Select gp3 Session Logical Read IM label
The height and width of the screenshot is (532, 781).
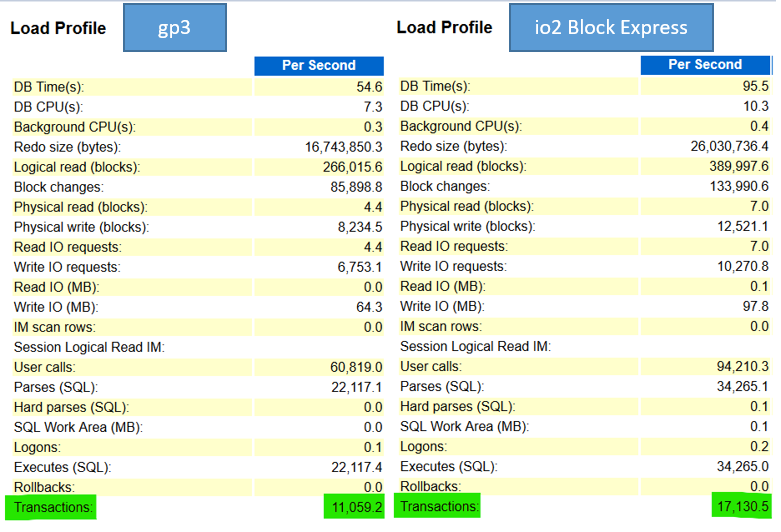point(89,347)
